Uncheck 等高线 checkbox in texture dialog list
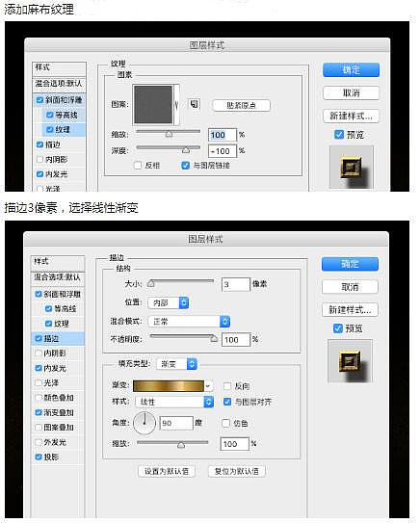The height and width of the screenshot is (523, 420). [x=50, y=115]
